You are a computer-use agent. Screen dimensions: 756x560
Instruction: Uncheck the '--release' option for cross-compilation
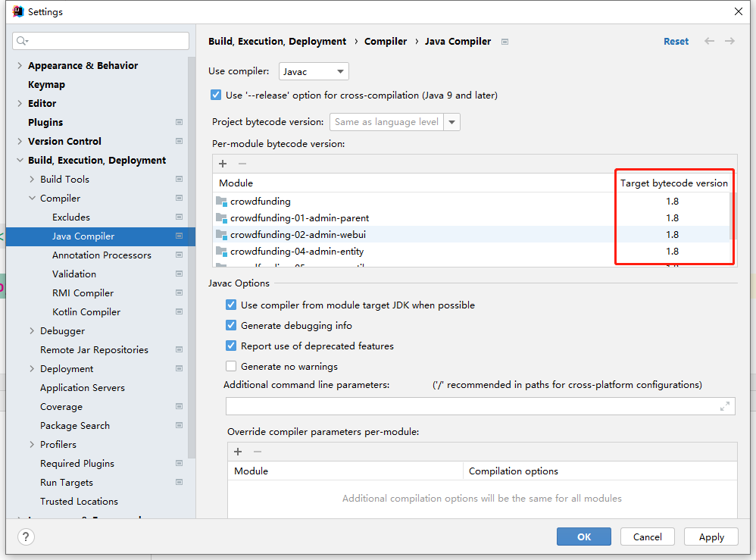(x=217, y=95)
